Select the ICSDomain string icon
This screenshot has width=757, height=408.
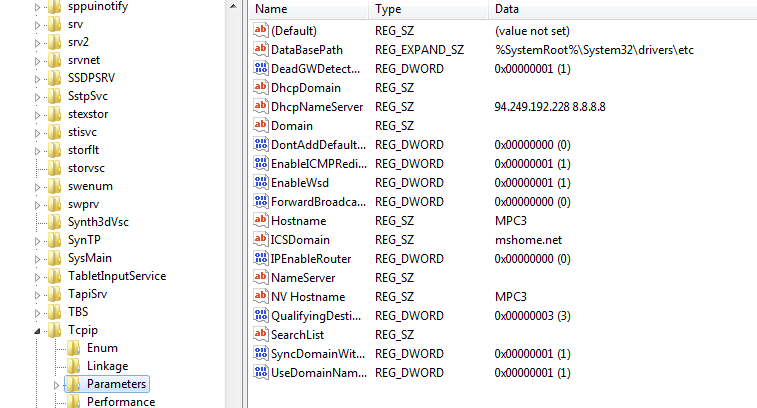tap(261, 239)
